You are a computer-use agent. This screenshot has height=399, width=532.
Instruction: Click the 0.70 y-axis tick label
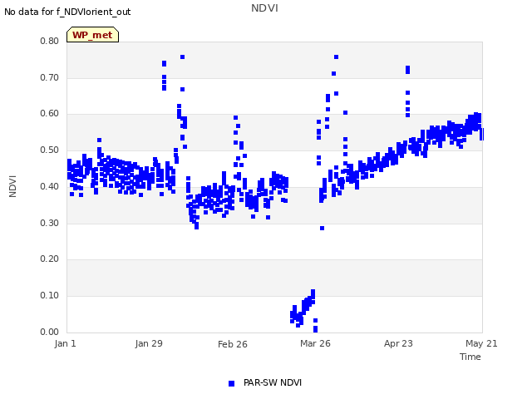50,77
